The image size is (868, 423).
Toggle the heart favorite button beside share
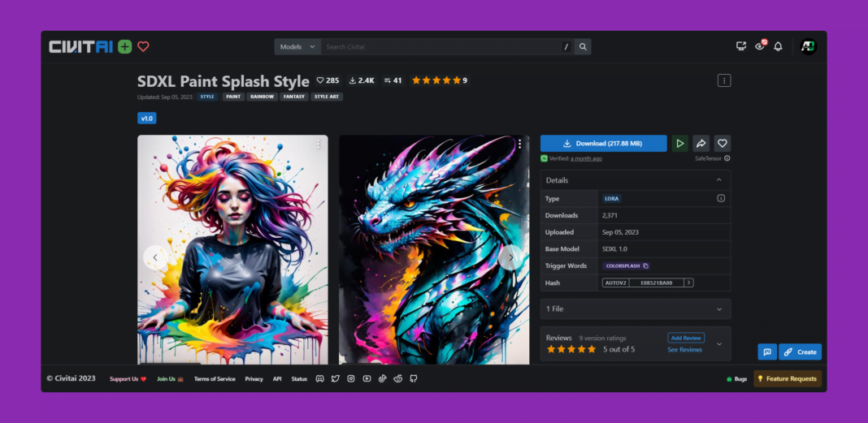tap(722, 144)
